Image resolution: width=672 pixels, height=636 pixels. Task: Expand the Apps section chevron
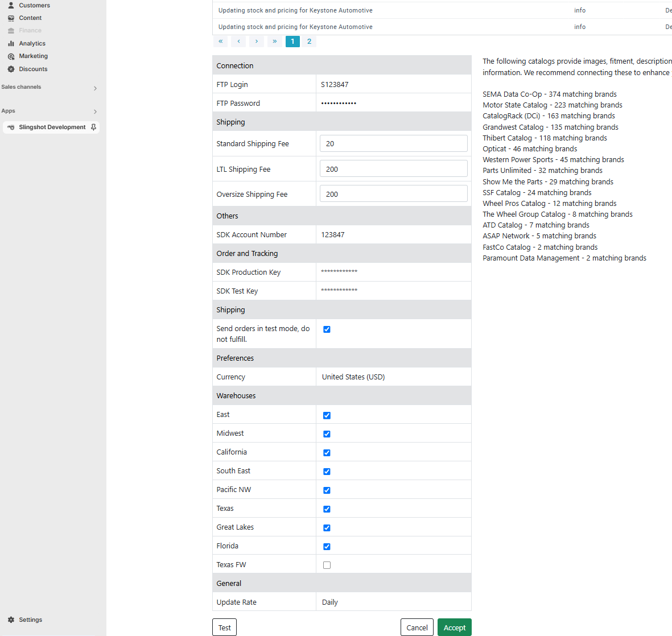95,112
